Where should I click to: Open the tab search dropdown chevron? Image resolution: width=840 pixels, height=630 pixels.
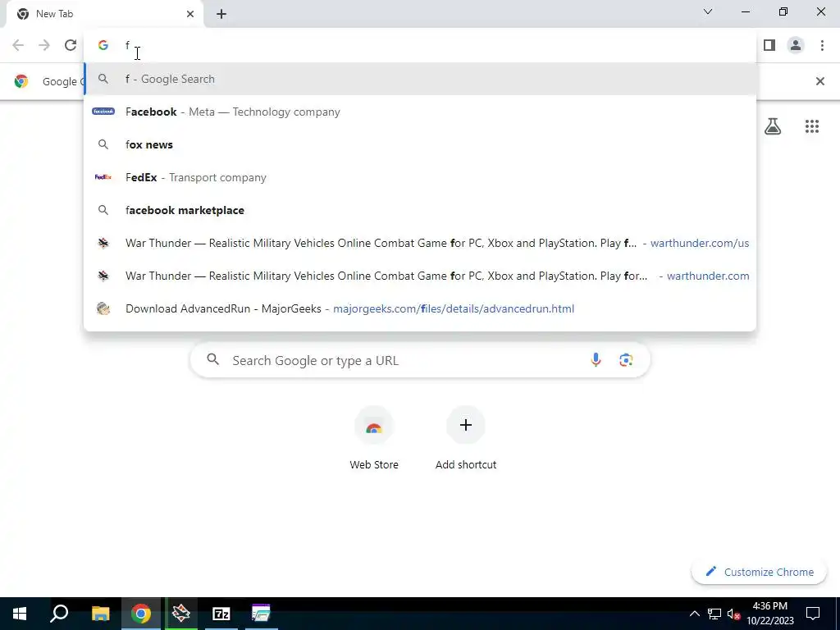[708, 11]
